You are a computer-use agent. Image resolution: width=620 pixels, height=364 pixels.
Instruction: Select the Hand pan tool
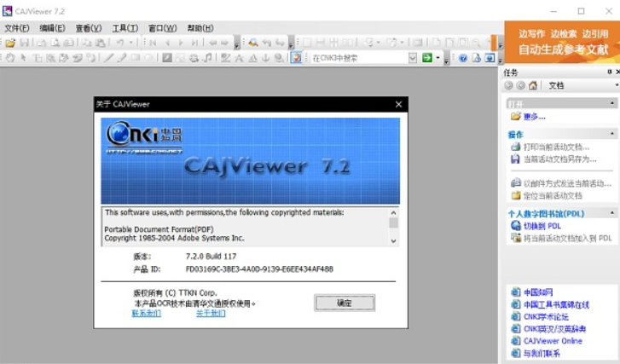(x=10, y=58)
